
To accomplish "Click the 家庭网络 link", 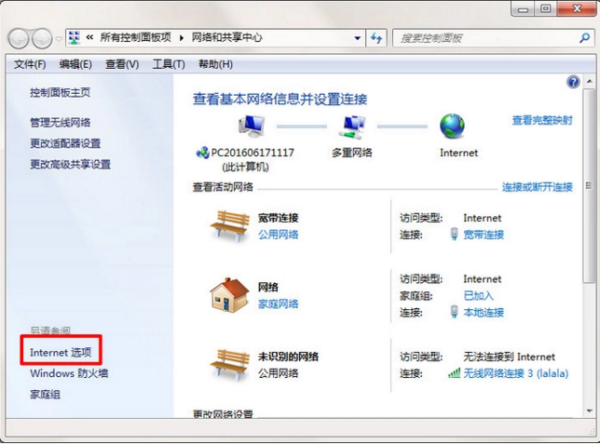I will coord(278,304).
